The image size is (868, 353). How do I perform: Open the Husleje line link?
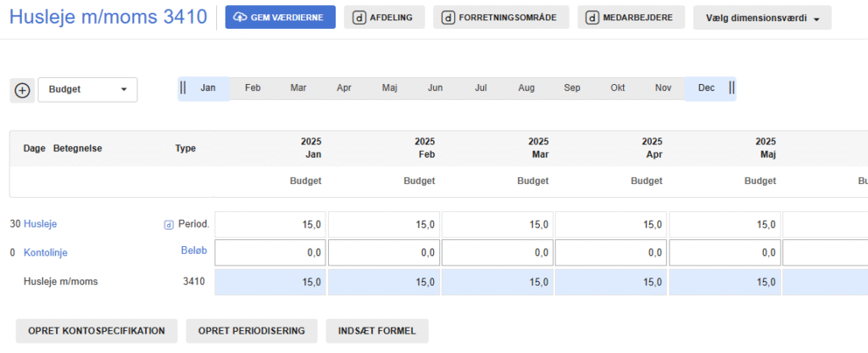click(41, 224)
